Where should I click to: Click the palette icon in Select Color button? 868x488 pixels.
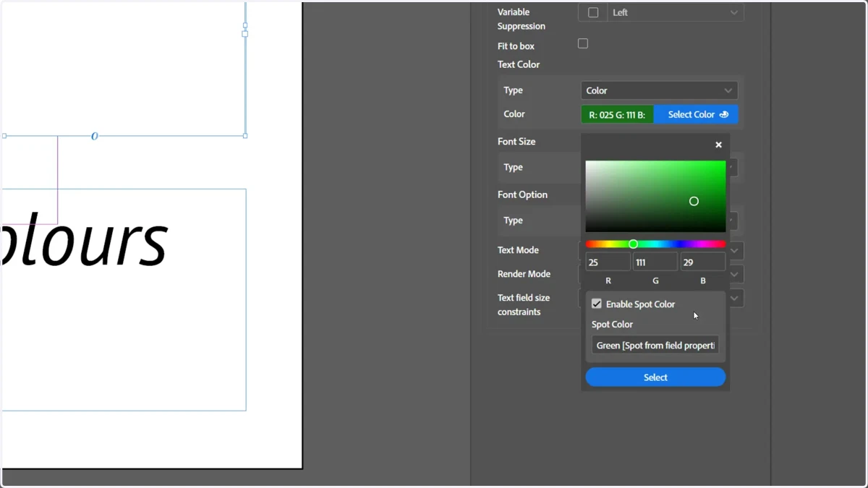click(724, 115)
